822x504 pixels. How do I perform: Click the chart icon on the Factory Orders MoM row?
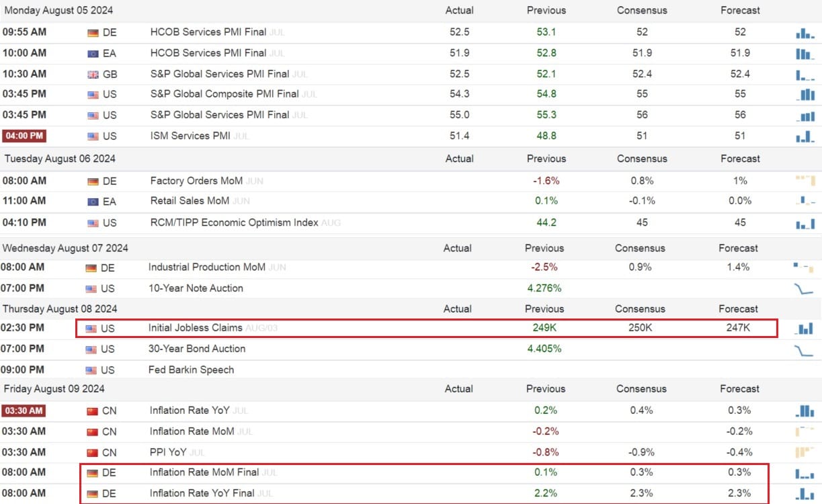pyautogui.click(x=805, y=181)
